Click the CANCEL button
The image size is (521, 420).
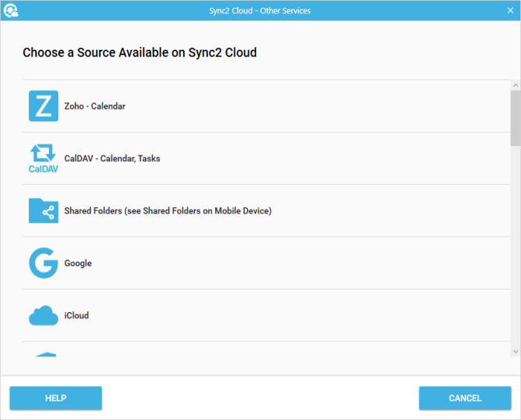pos(465,398)
